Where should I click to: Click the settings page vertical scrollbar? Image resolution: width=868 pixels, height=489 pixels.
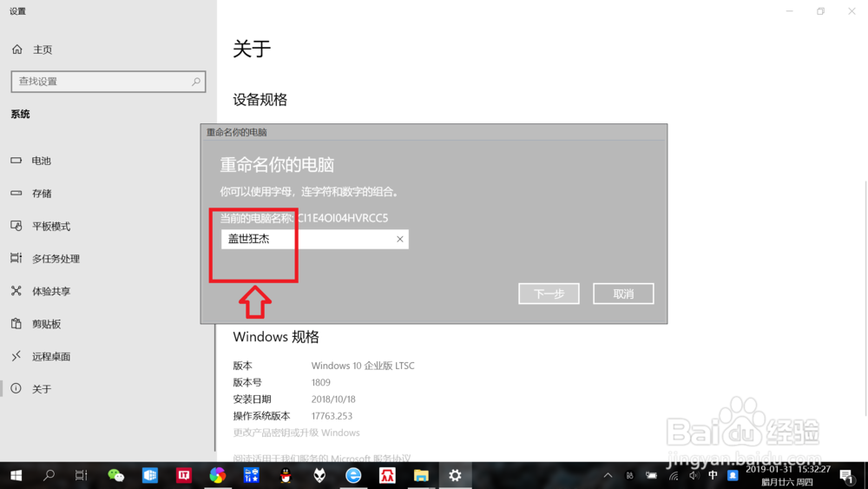coord(865,299)
